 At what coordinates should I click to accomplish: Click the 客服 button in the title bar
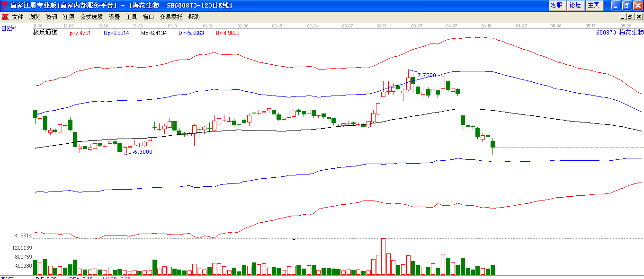pos(557,5)
